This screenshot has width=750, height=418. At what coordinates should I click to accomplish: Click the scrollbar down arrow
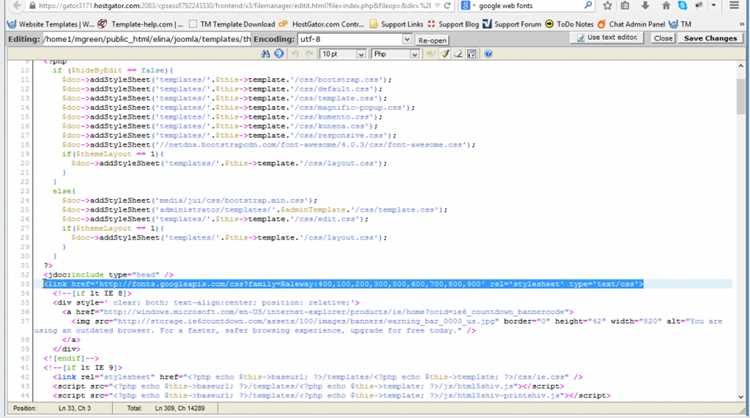point(741,396)
